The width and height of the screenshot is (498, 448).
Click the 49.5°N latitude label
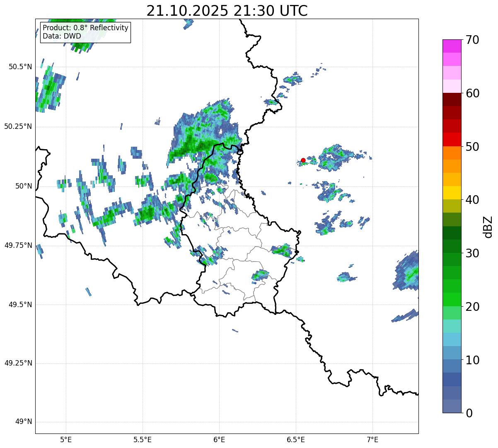pos(20,305)
